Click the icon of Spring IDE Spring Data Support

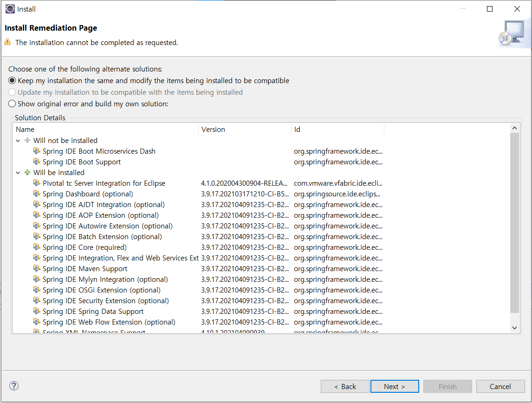[x=37, y=311]
